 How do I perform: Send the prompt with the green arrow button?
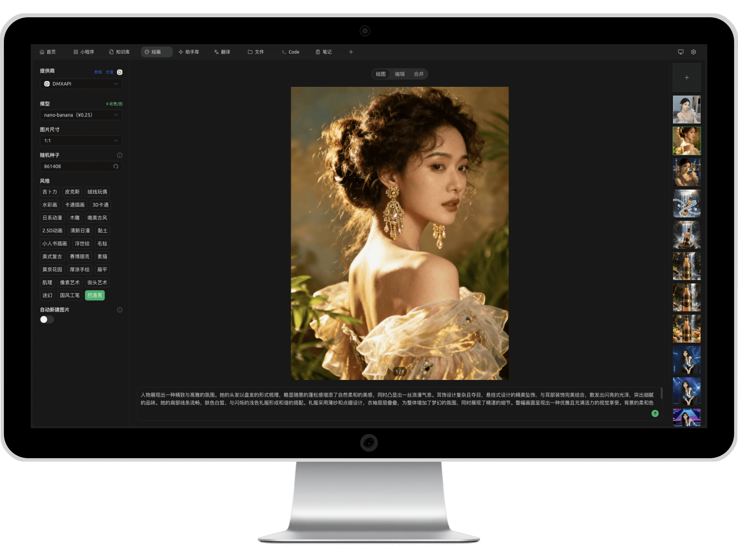click(655, 413)
